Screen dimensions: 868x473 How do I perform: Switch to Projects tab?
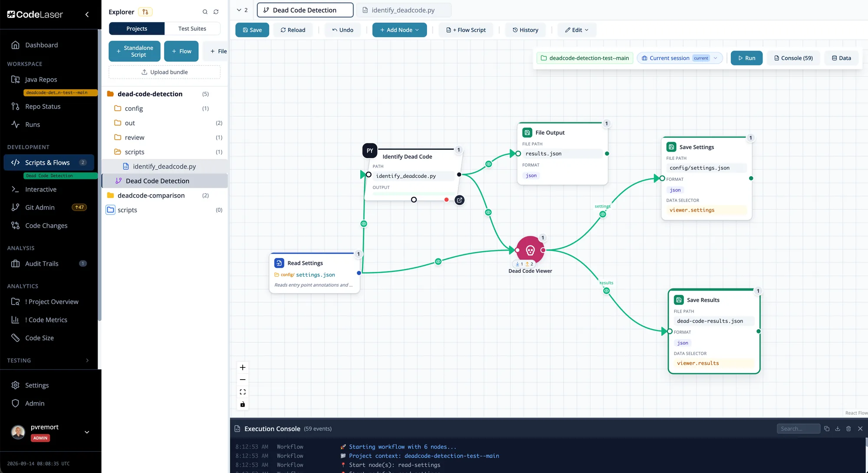tap(137, 29)
